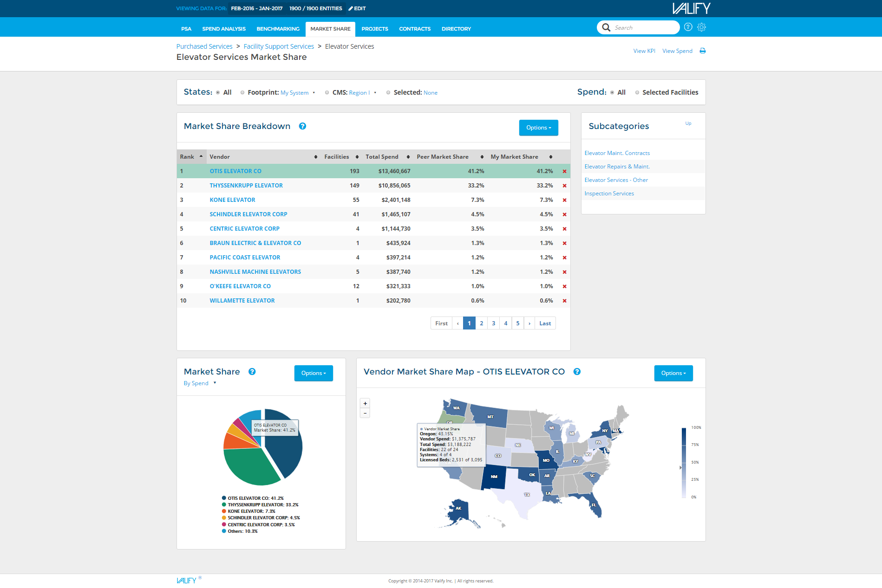Open the Projects nav tab

[x=375, y=29]
